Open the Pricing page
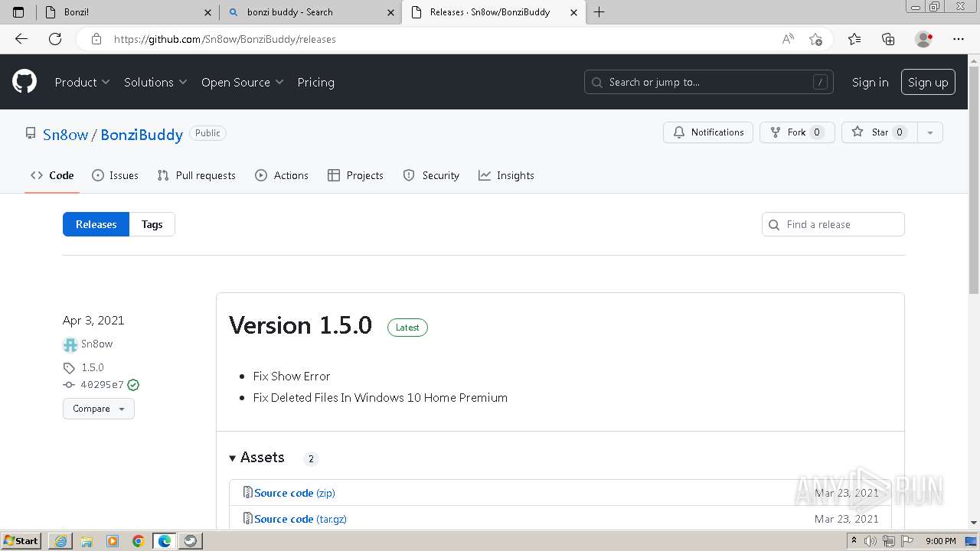Screen dimensions: 980x551 [315, 82]
